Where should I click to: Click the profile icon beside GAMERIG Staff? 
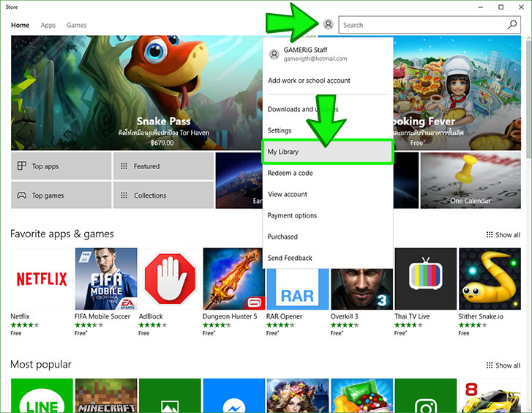pyautogui.click(x=274, y=54)
